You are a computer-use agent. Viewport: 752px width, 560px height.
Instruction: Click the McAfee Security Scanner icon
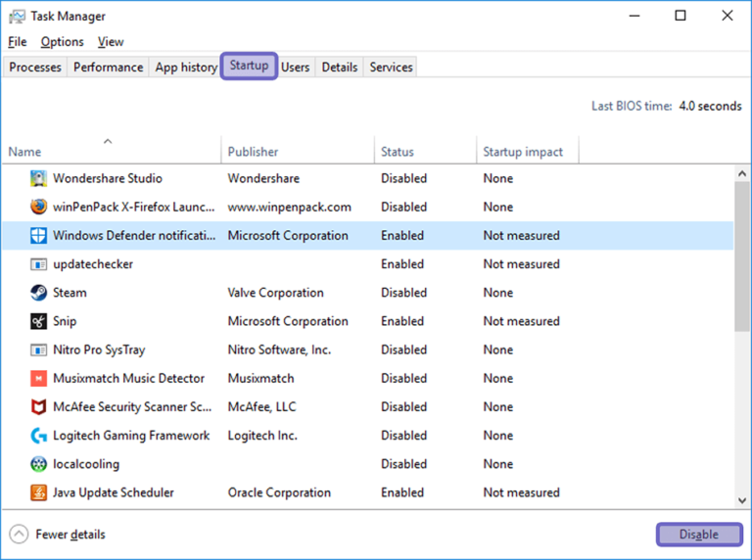pyautogui.click(x=38, y=407)
